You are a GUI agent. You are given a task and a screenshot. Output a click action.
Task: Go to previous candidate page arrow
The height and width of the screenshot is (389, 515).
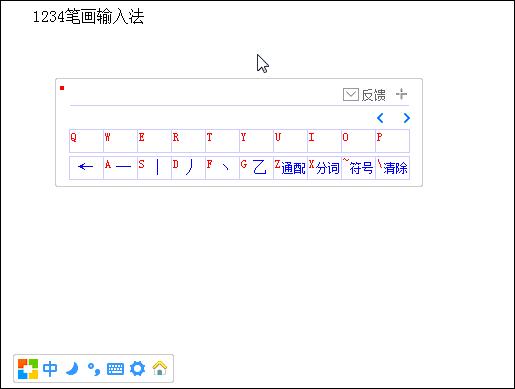(380, 118)
